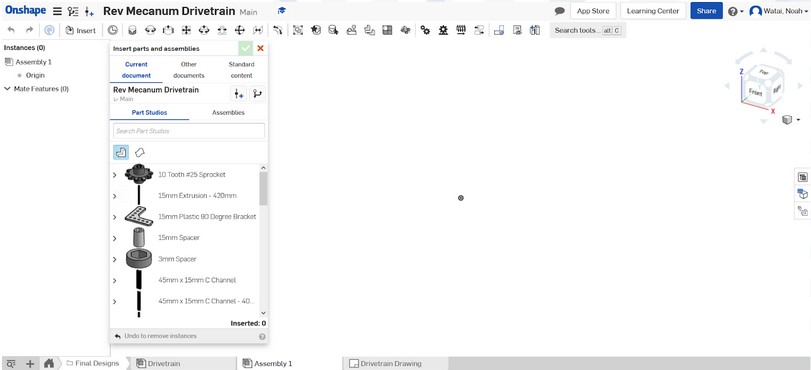This screenshot has height=370, width=811.
Task: Expand the 3mm Spacer entry
Action: point(115,259)
